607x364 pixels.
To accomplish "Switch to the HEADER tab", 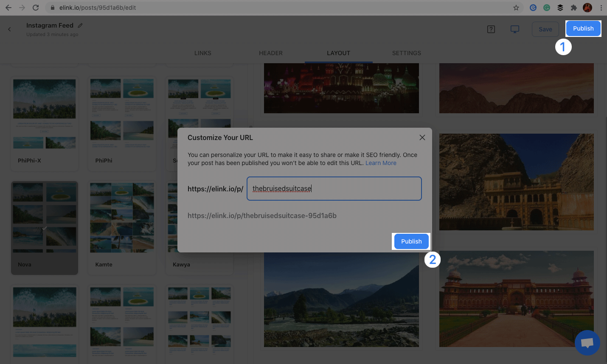I will (x=271, y=53).
